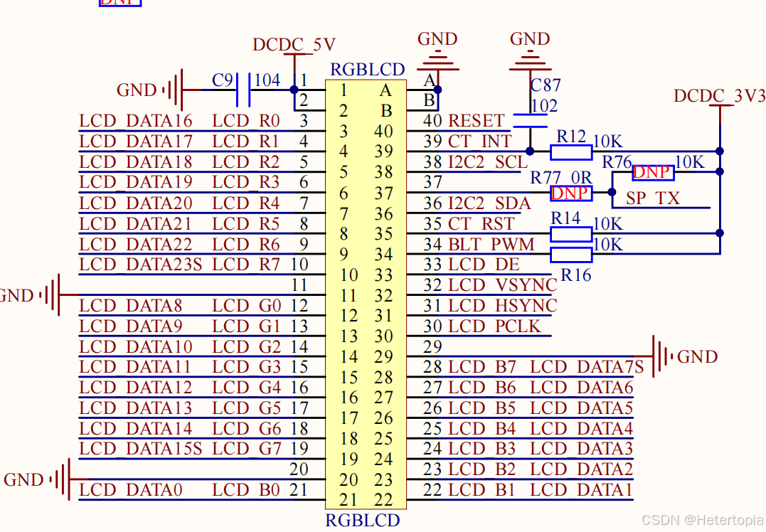Click the C9 capacitor symbol
The height and width of the screenshot is (532, 766).
tap(242, 89)
